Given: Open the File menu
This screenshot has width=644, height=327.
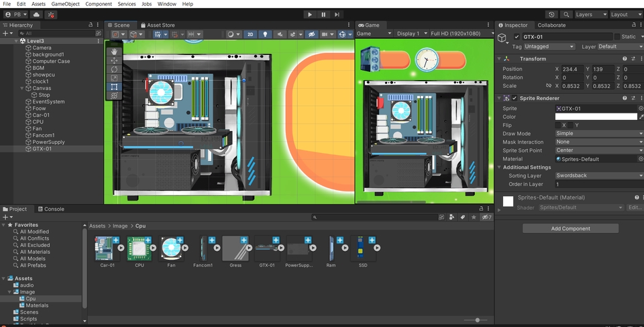Looking at the screenshot, I should 7,4.
